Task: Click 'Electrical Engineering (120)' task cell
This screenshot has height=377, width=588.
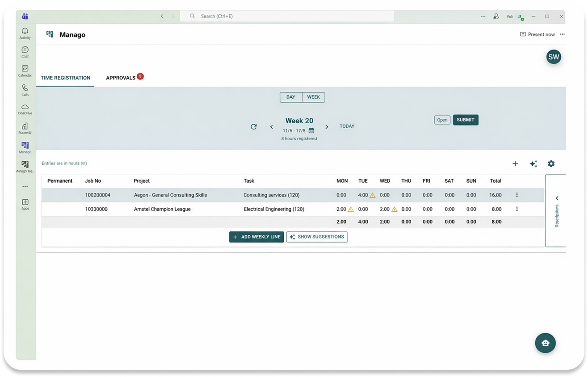Action: click(274, 209)
